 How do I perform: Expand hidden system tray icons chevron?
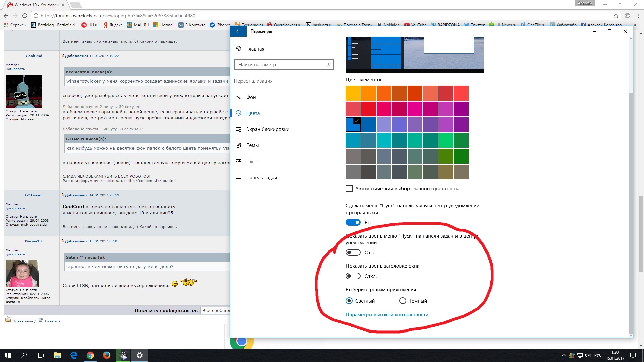563,355
